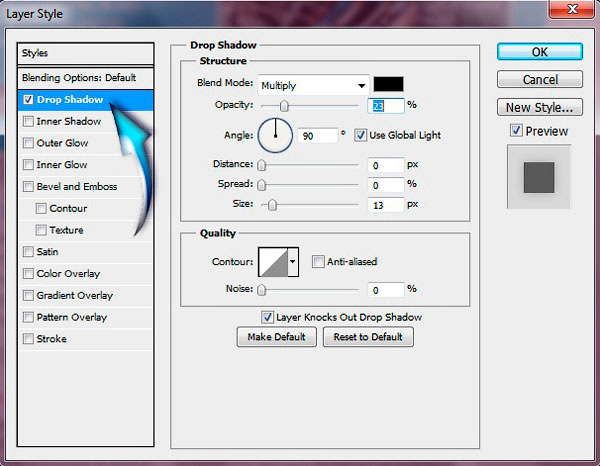Select Blending Options: Default
600x466 pixels.
coord(86,78)
